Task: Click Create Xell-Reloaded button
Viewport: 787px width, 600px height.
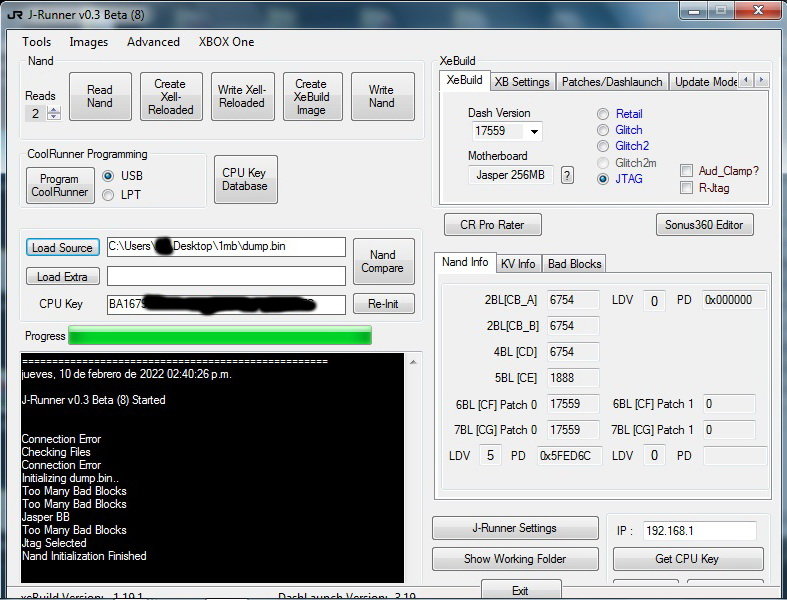Action: (171, 96)
